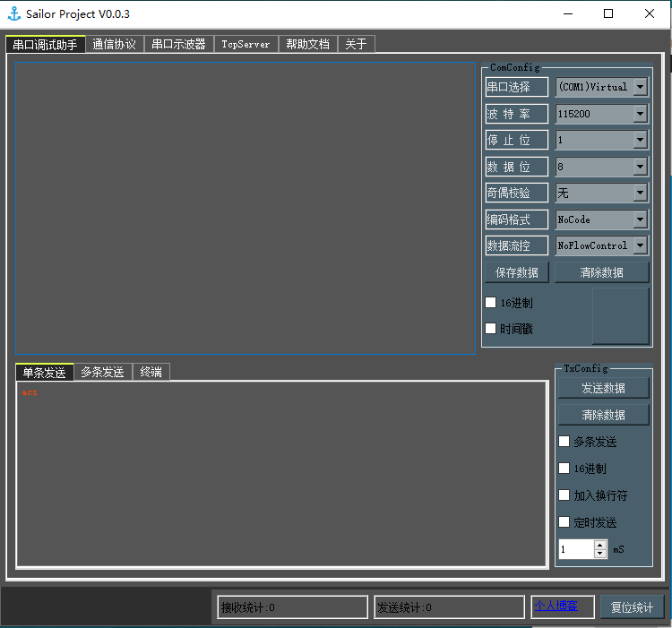672x628 pixels.
Task: Enable the 时间戳 checkbox
Action: coord(491,329)
